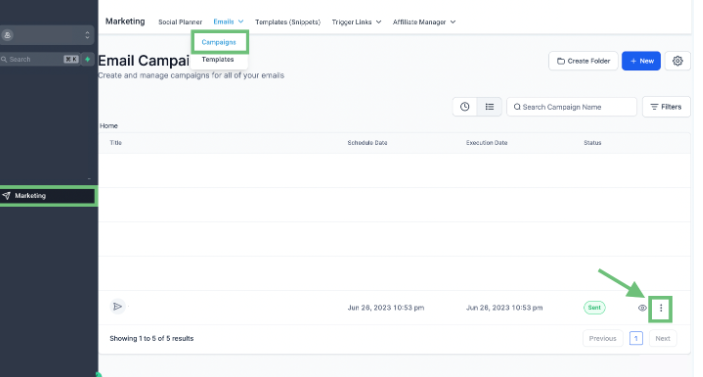Click the account avatar icon in the sidebar

(x=7, y=35)
